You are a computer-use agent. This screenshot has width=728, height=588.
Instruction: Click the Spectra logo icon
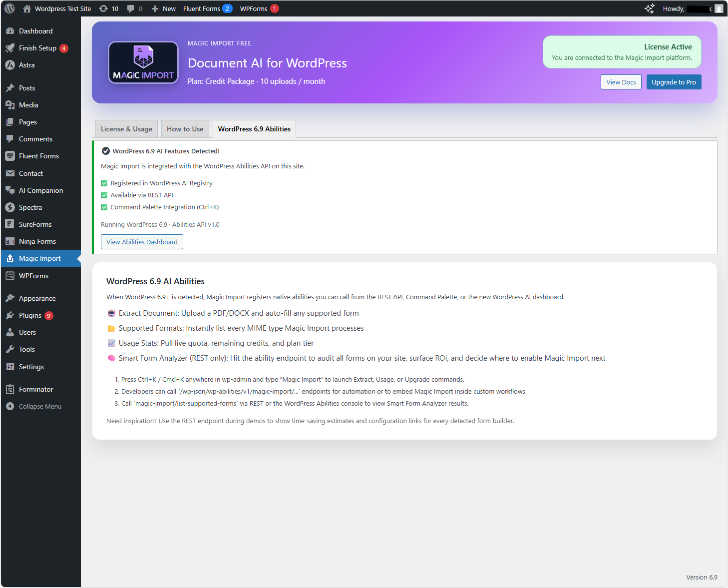(10, 207)
